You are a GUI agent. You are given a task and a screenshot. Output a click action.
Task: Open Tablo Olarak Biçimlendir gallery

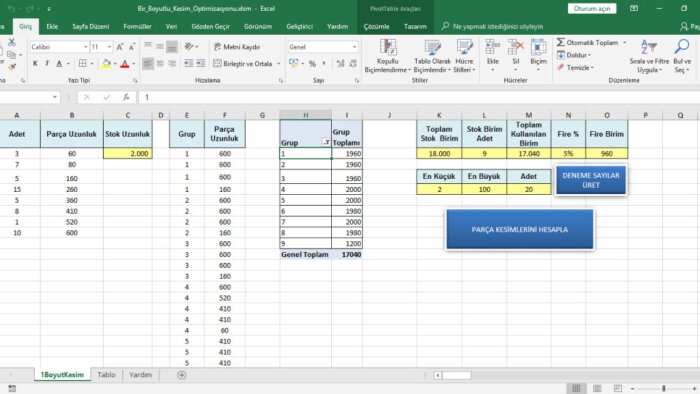[x=432, y=56]
